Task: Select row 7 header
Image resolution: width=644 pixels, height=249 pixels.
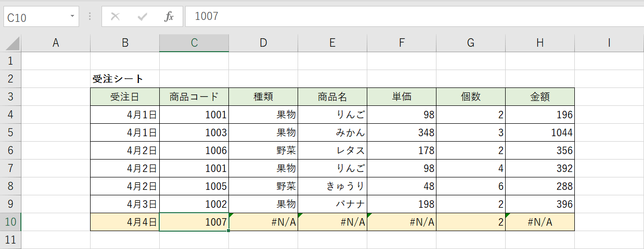Action: (10, 168)
